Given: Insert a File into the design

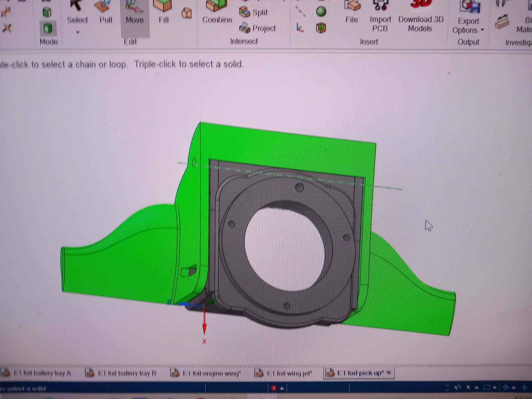Looking at the screenshot, I should click(351, 13).
